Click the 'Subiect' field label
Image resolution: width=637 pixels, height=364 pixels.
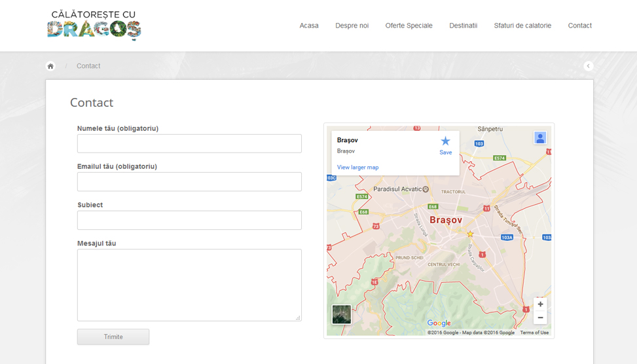tap(90, 205)
